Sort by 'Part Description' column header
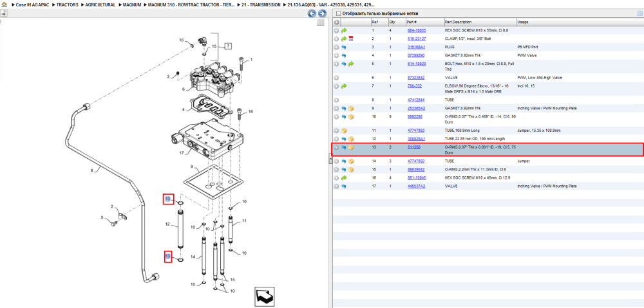 (480, 22)
